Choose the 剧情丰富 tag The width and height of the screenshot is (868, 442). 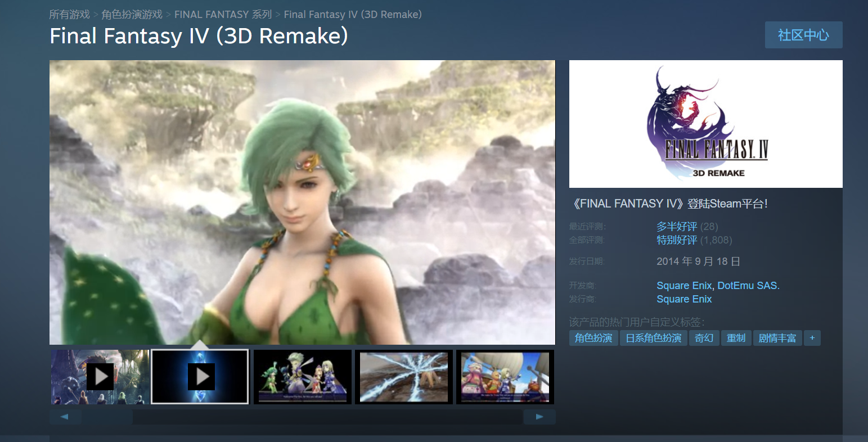click(x=777, y=338)
